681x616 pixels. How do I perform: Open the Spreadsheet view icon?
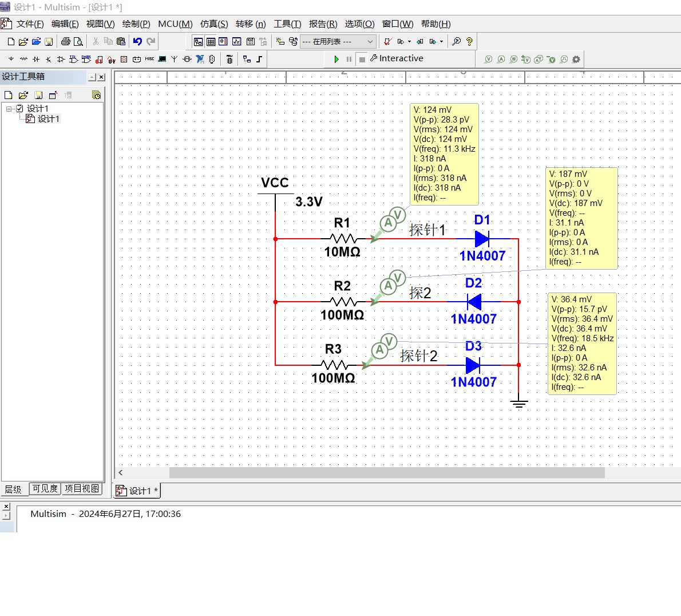(x=211, y=42)
